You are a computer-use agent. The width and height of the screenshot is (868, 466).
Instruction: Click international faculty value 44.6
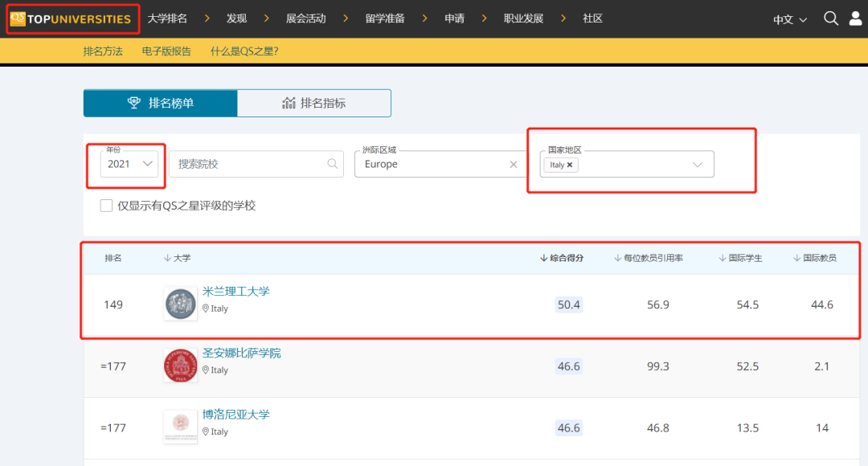[822, 305]
